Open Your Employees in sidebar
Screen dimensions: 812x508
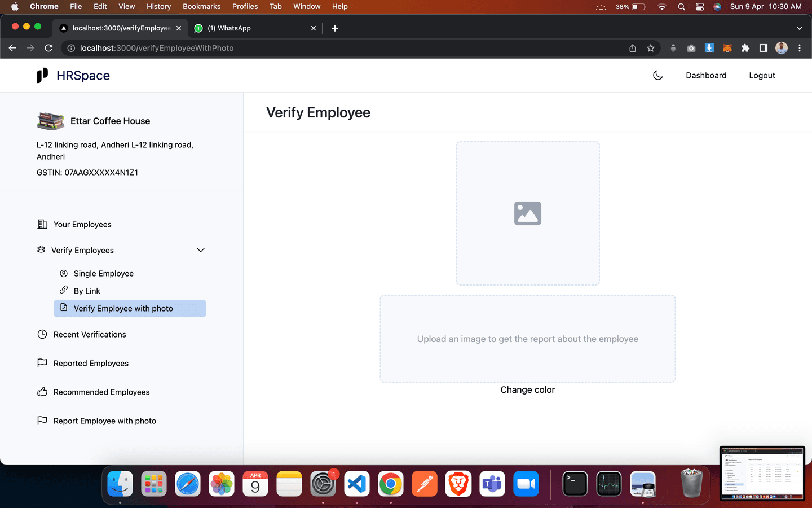[x=82, y=224]
